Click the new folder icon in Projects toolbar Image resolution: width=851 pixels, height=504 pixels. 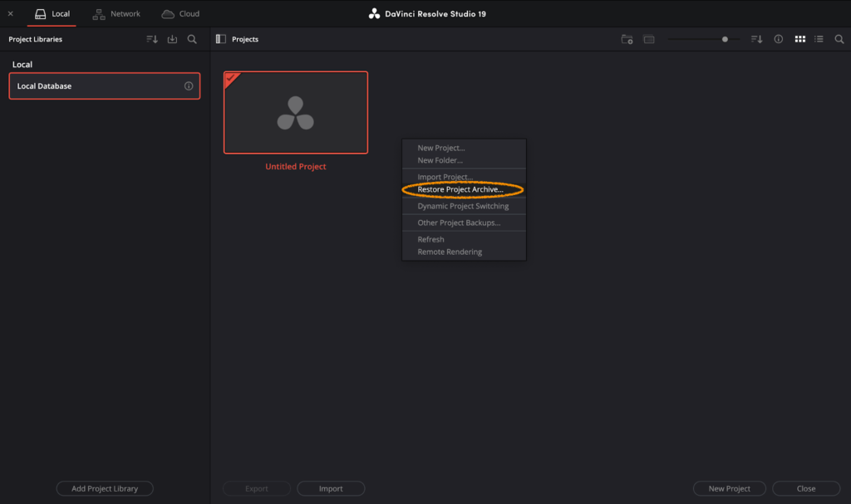pyautogui.click(x=627, y=39)
